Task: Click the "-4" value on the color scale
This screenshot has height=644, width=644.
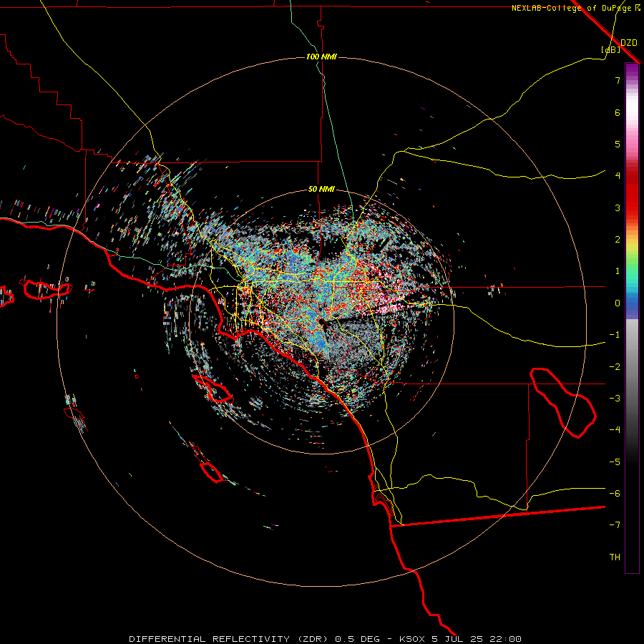Action: [615, 430]
